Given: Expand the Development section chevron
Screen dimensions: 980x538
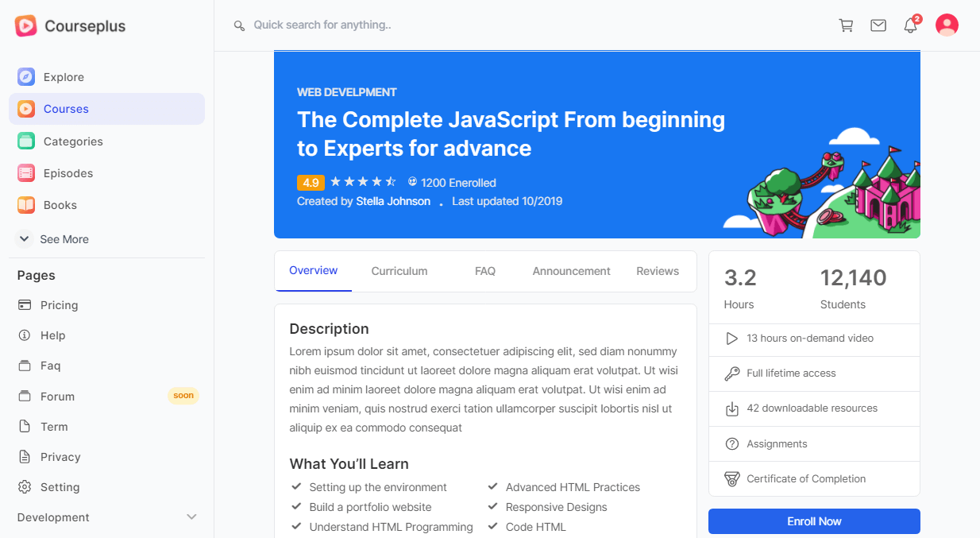Looking at the screenshot, I should (x=191, y=517).
